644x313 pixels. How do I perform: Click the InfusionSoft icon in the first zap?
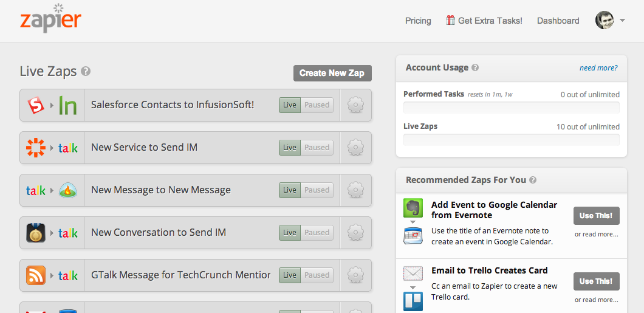pos(68,105)
